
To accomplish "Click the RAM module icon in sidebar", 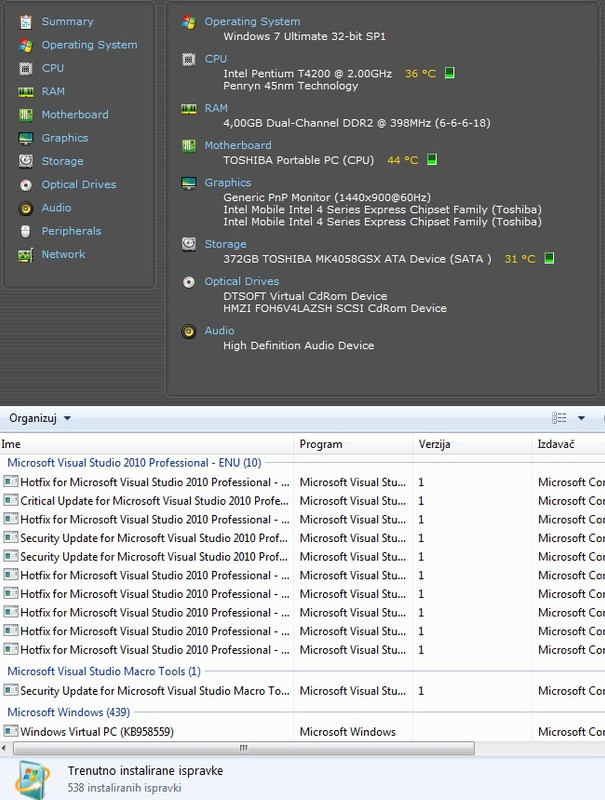I will (x=26, y=92).
